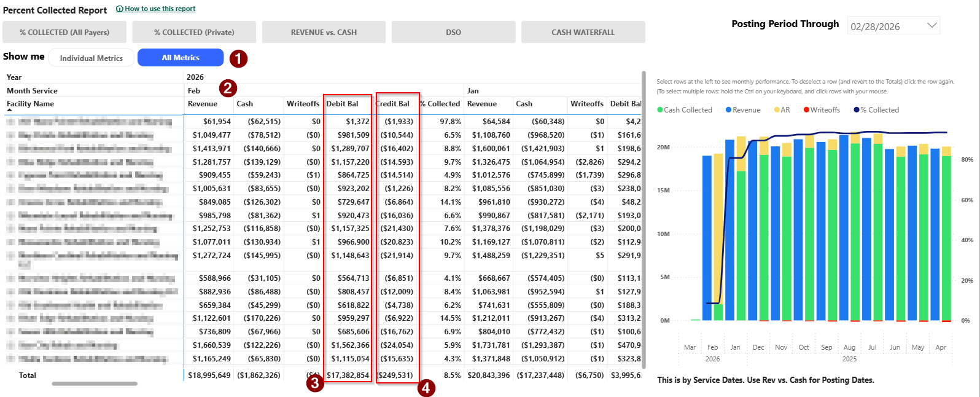Click the red Writeoffs legend marker
Image resolution: width=980 pixels, height=397 pixels.
(x=806, y=110)
